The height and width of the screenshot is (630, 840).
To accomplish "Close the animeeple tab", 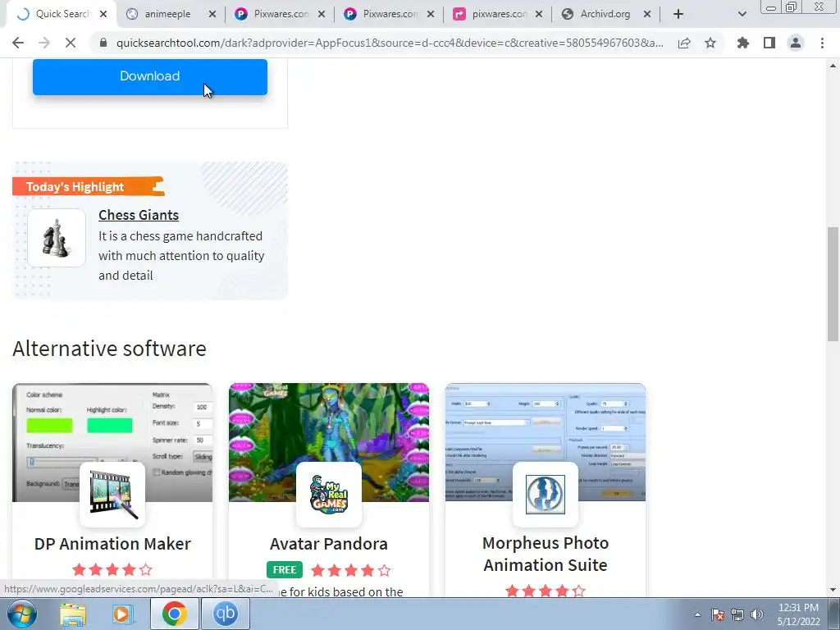I will pos(212,15).
